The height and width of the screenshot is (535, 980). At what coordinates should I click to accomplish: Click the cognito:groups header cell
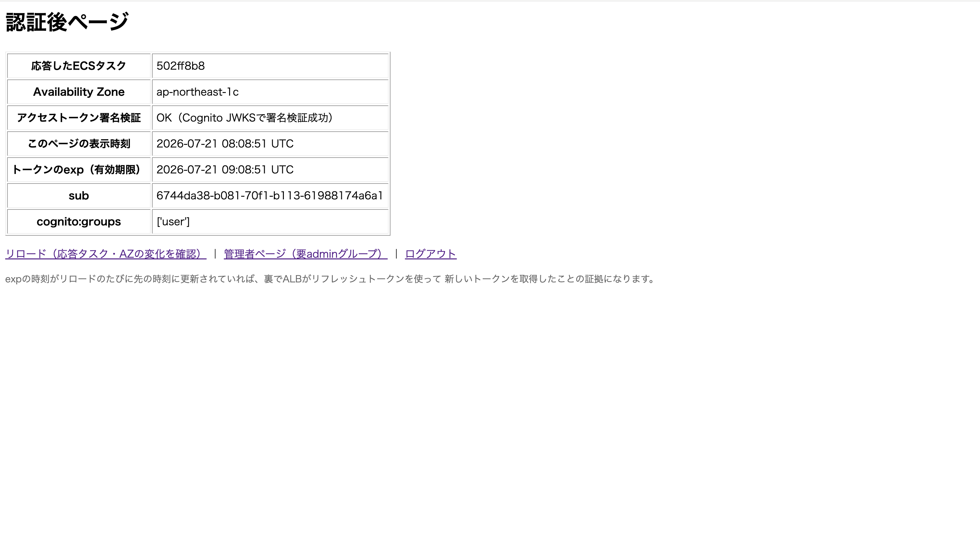(x=79, y=221)
